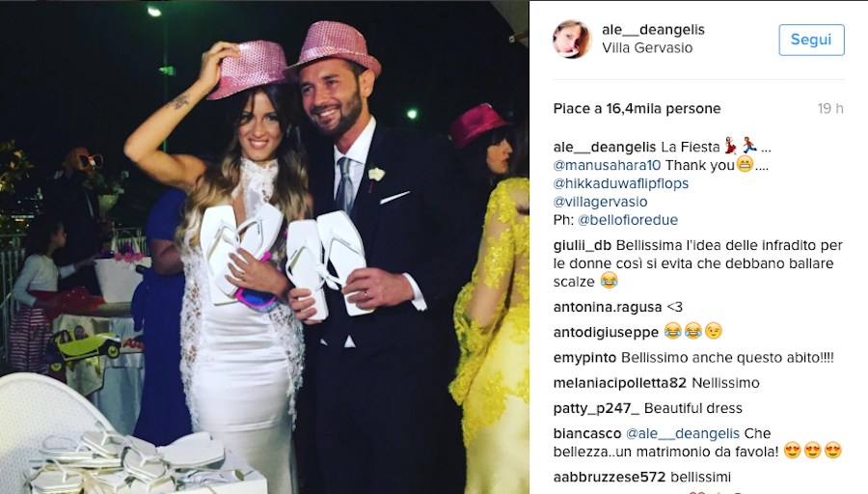Open ale__deangelis profile picture avatar
The image size is (868, 494).
572,40
